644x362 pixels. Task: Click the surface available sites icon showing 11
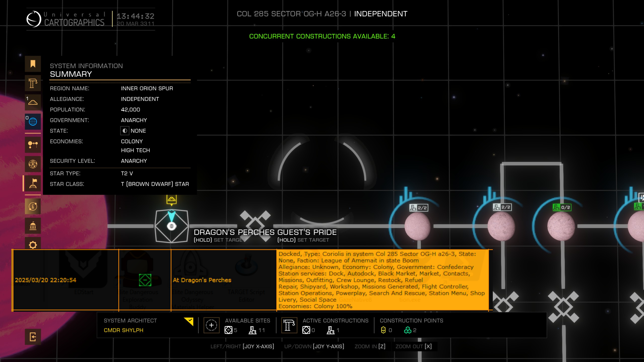pos(252,330)
